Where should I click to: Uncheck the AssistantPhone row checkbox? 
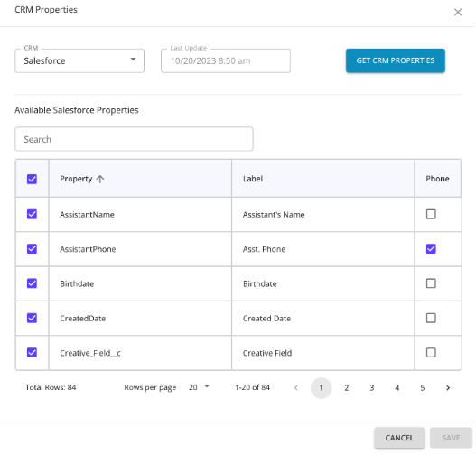click(32, 249)
